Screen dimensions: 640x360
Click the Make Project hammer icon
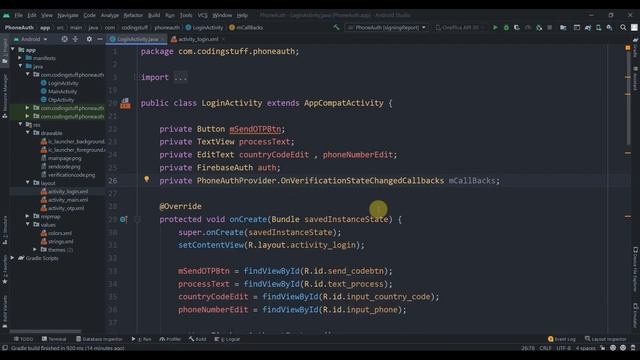coord(336,27)
